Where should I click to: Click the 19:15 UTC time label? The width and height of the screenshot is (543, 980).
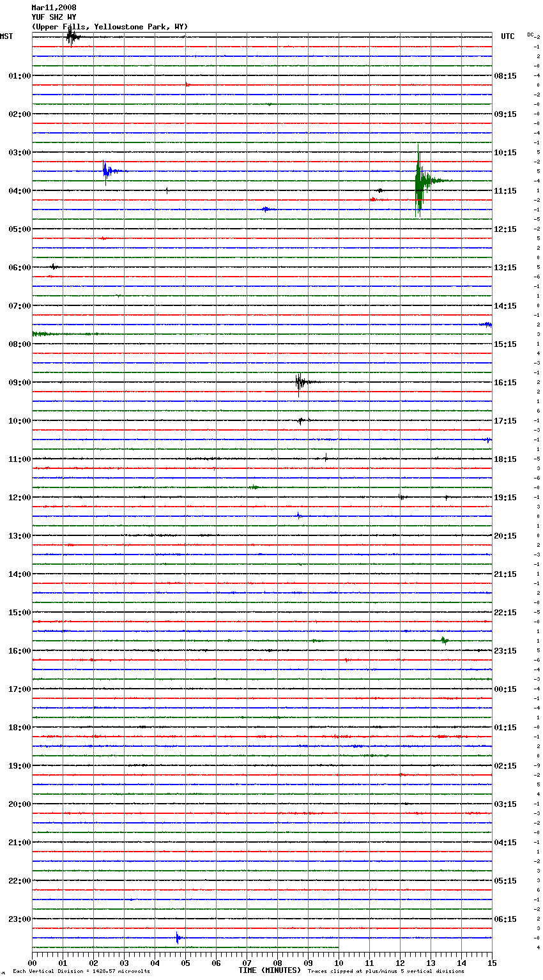[x=505, y=498]
